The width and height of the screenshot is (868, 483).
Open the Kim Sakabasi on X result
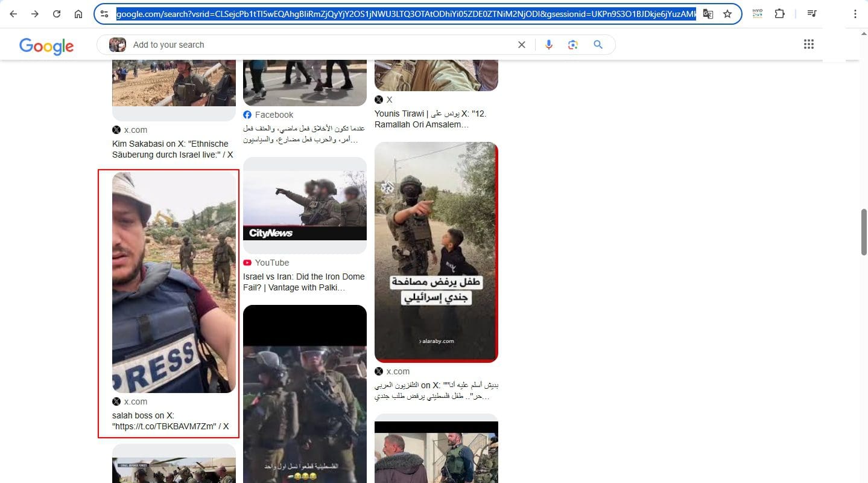170,149
